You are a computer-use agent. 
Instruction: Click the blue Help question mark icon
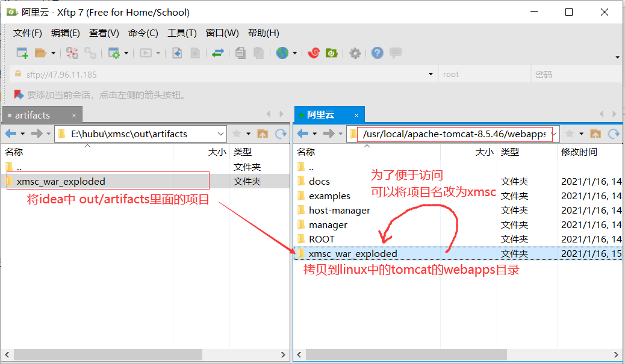click(x=378, y=53)
